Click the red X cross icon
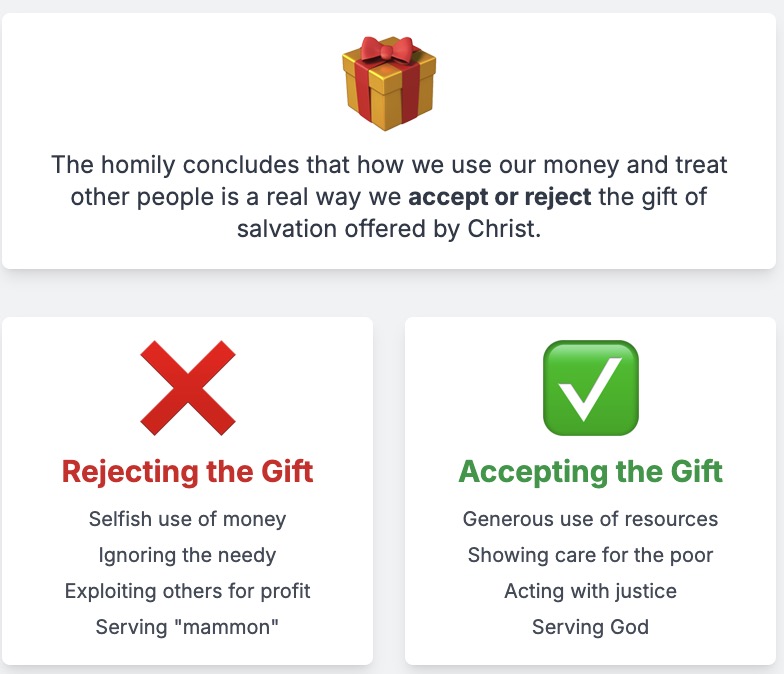Viewport: 784px width, 674px height. [188, 388]
